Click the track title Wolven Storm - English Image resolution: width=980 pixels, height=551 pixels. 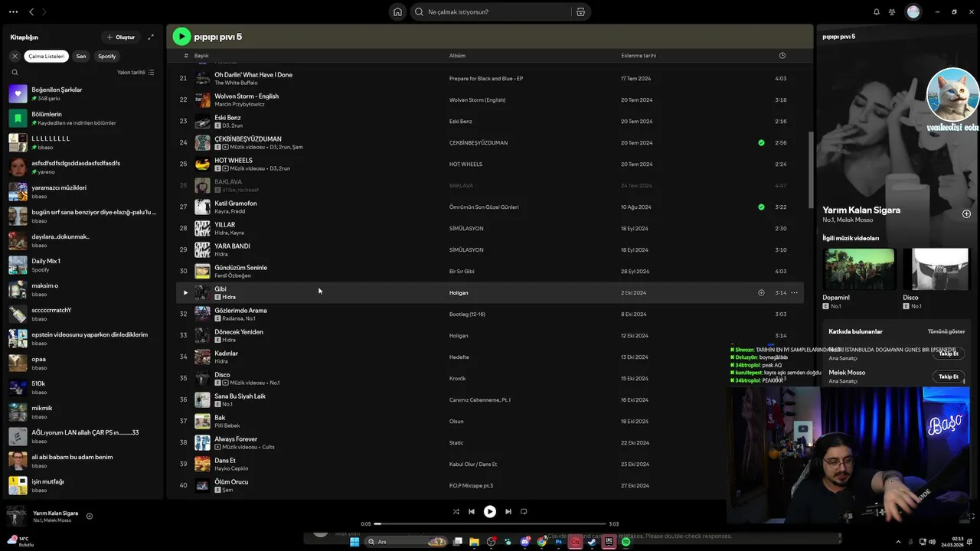point(247,96)
